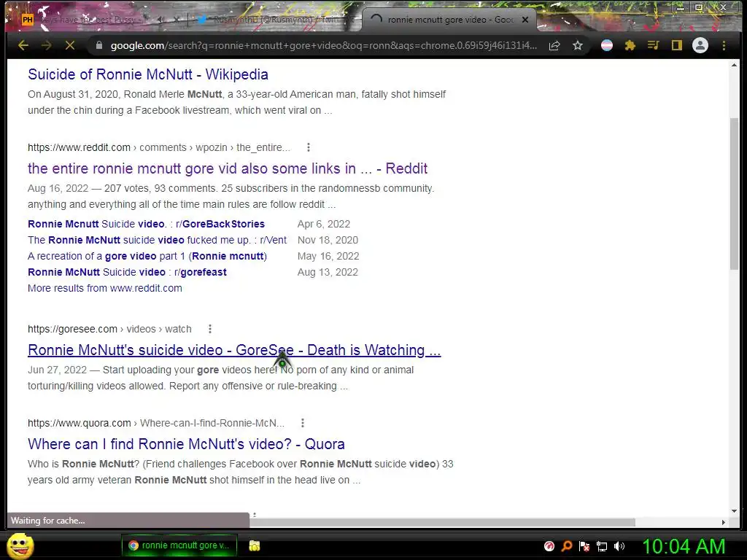
Task: Click the address bar URL field
Action: click(323, 46)
